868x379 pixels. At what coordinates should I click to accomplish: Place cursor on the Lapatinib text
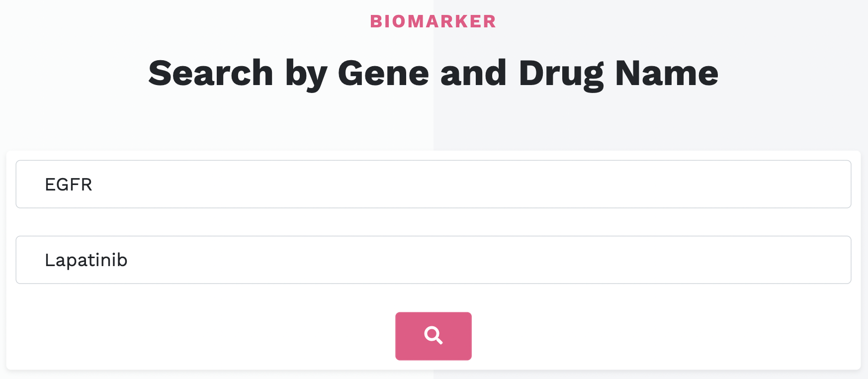click(86, 260)
